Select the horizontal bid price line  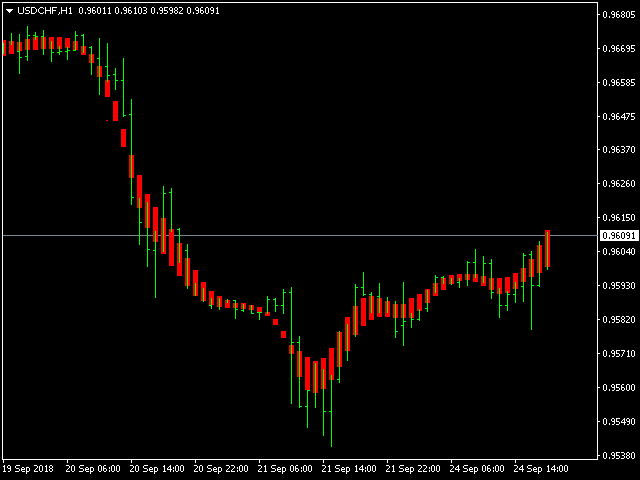coord(300,236)
